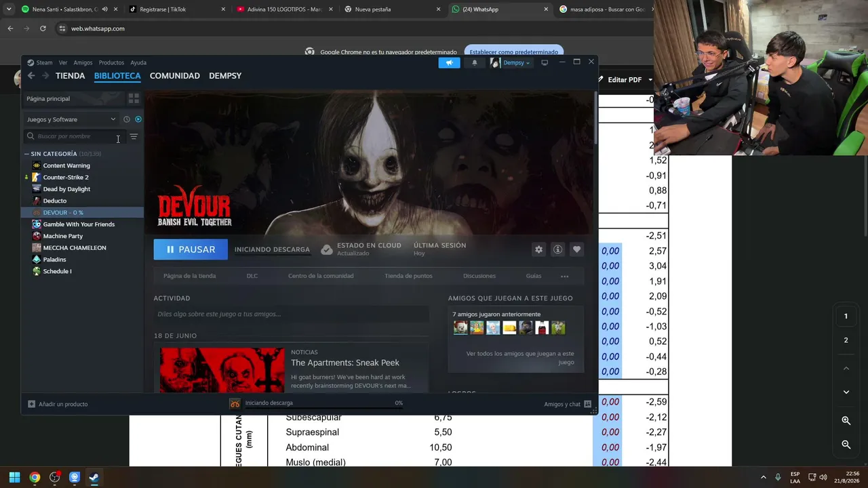Open the Ver menu
Screen dimensions: 868x488
[x=63, y=62]
